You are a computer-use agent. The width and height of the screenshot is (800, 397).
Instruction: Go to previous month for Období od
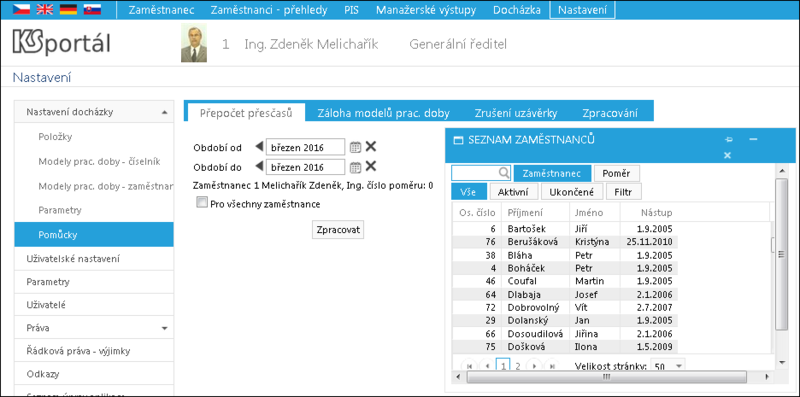pyautogui.click(x=259, y=147)
